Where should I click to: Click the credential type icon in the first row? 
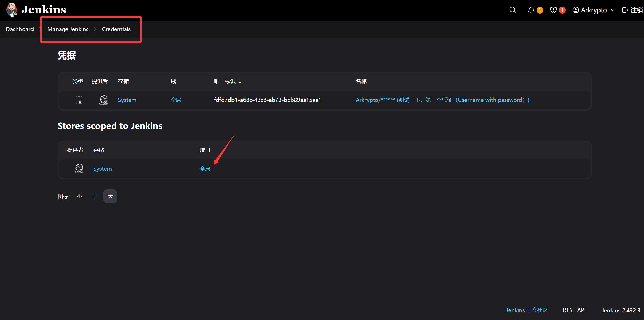[x=79, y=100]
